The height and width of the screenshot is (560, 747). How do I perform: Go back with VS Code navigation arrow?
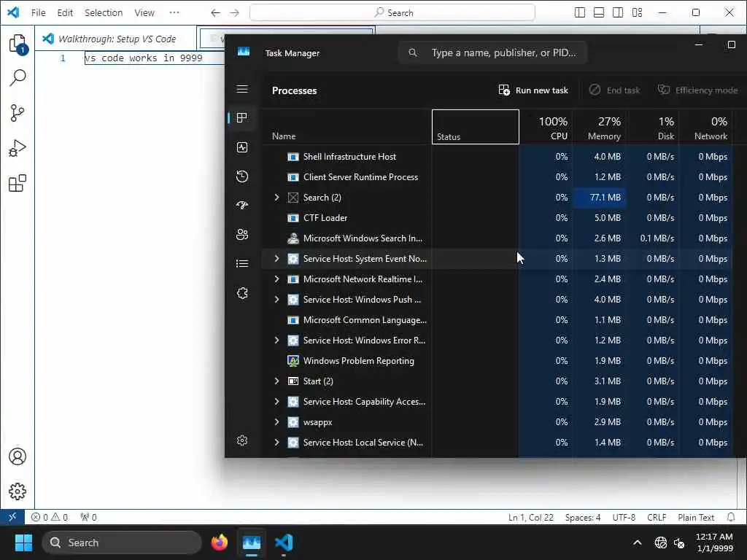point(216,13)
